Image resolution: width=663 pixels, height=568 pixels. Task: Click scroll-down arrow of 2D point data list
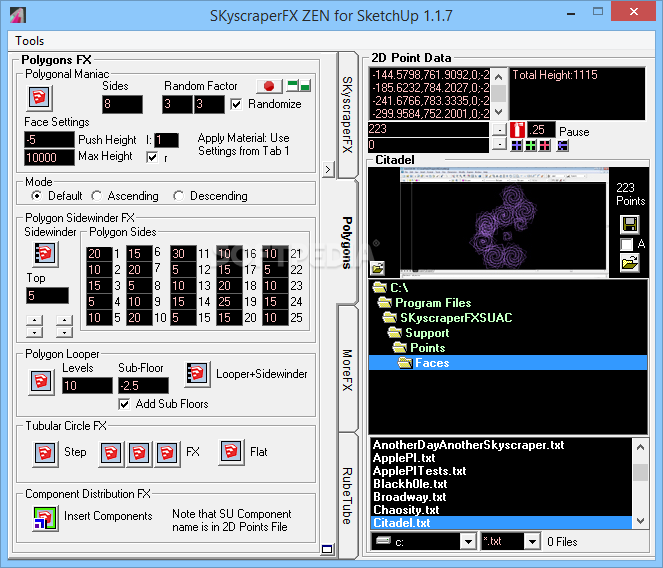(x=499, y=112)
